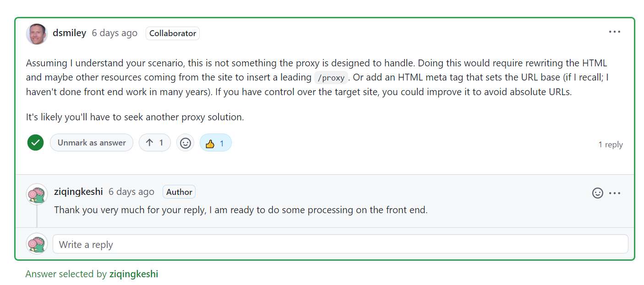Viewport: 644px width, 285px height.
Task: Click the Unmark as answer button
Action: (92, 143)
